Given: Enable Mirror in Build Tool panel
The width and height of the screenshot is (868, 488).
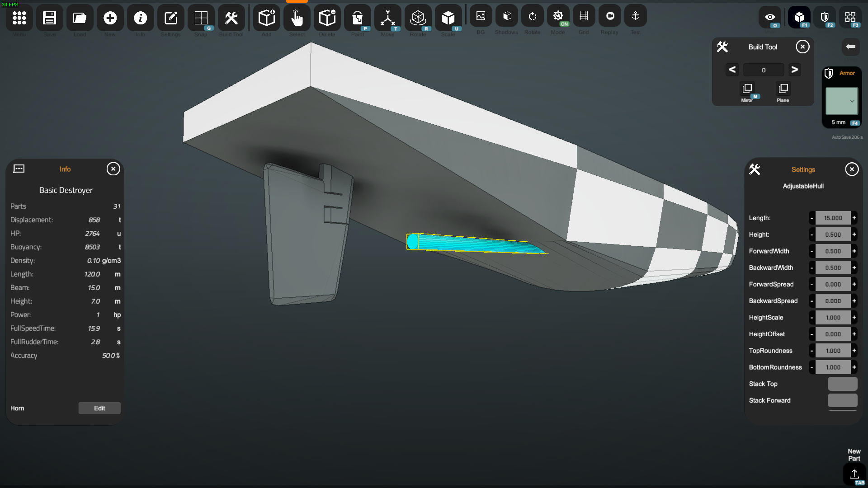Looking at the screenshot, I should click(x=747, y=89).
